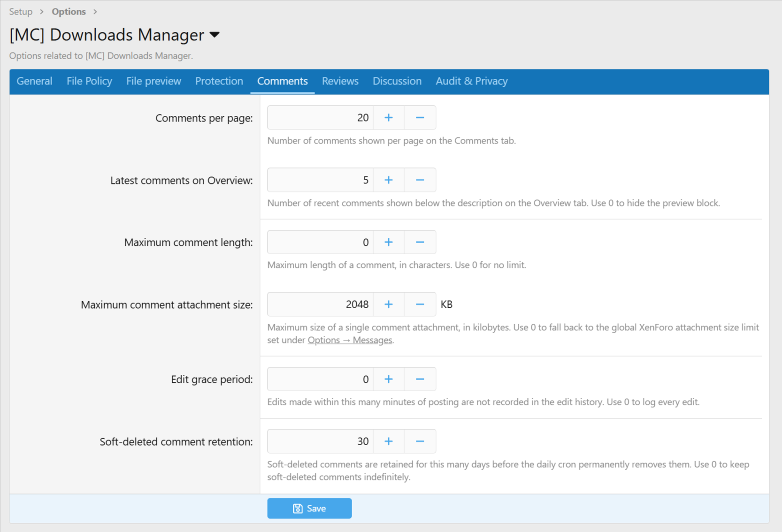Decrement Latest comments on Overview value
The image size is (782, 532).
coord(420,180)
